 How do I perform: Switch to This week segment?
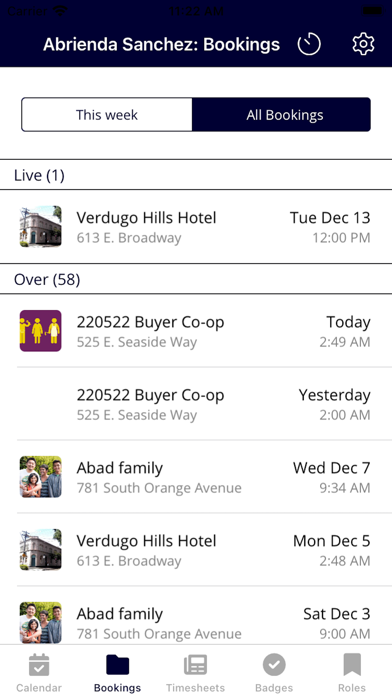click(107, 115)
